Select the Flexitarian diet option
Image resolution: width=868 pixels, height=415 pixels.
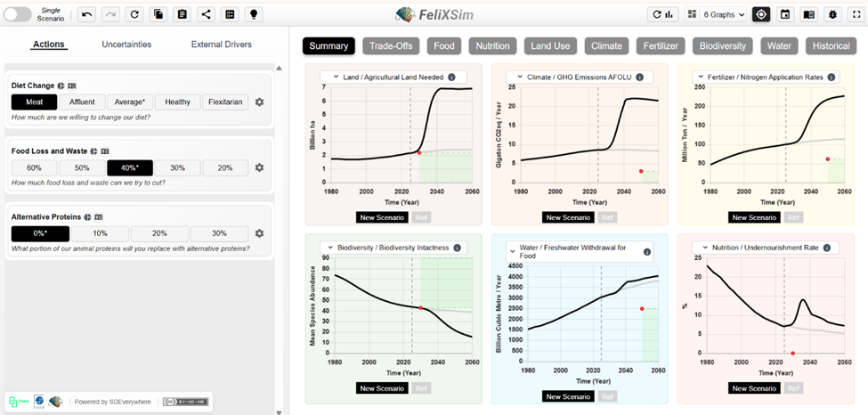(x=225, y=102)
